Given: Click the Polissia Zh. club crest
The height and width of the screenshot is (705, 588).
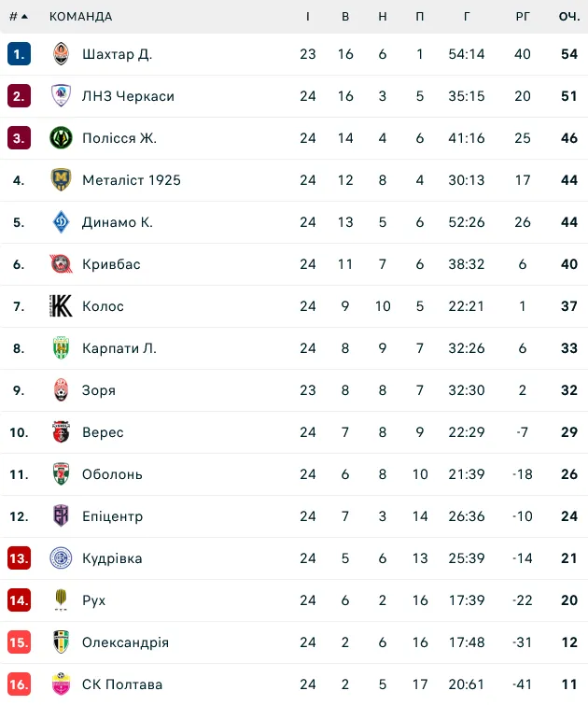Looking at the screenshot, I should (x=61, y=138).
